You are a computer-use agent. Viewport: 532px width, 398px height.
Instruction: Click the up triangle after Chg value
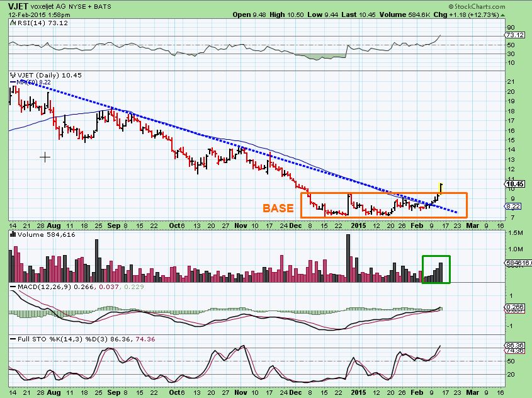pyautogui.click(x=502, y=15)
